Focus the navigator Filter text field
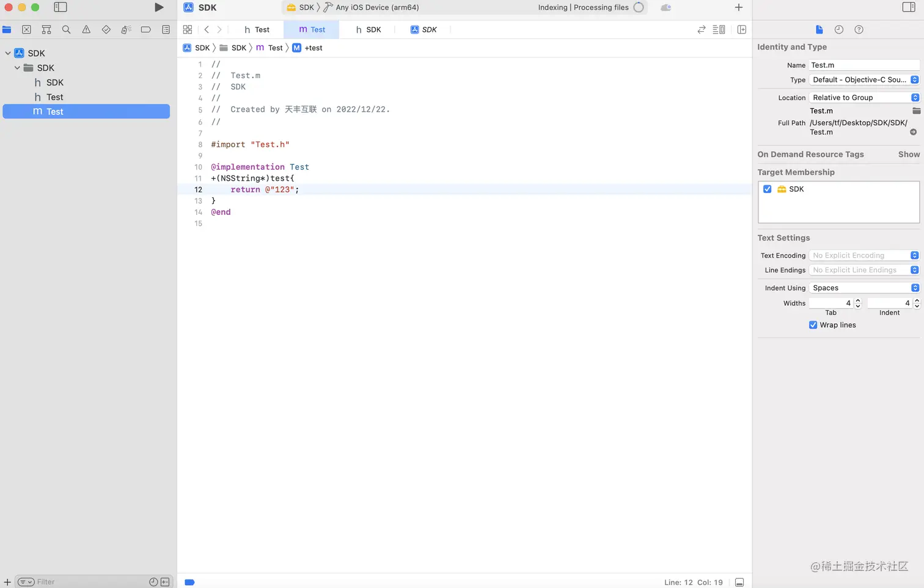This screenshot has width=924, height=588. click(92, 582)
